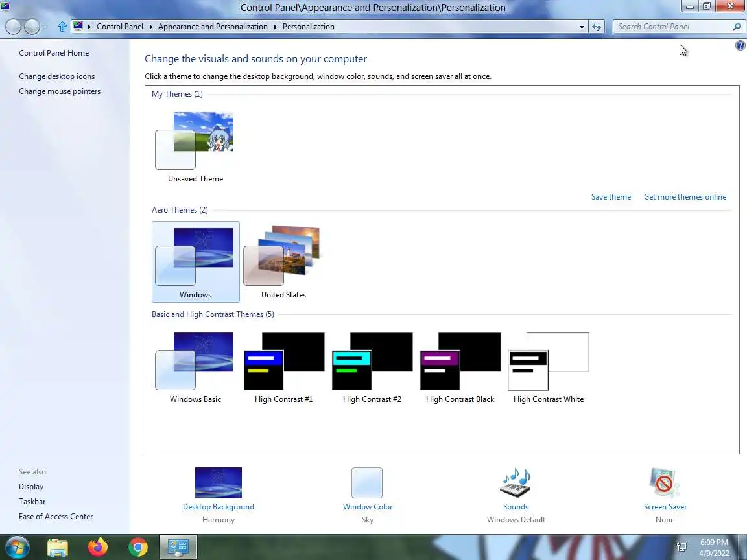Image resolution: width=747 pixels, height=560 pixels.
Task: Open the clock showing 6:09 PM
Action: tap(714, 548)
